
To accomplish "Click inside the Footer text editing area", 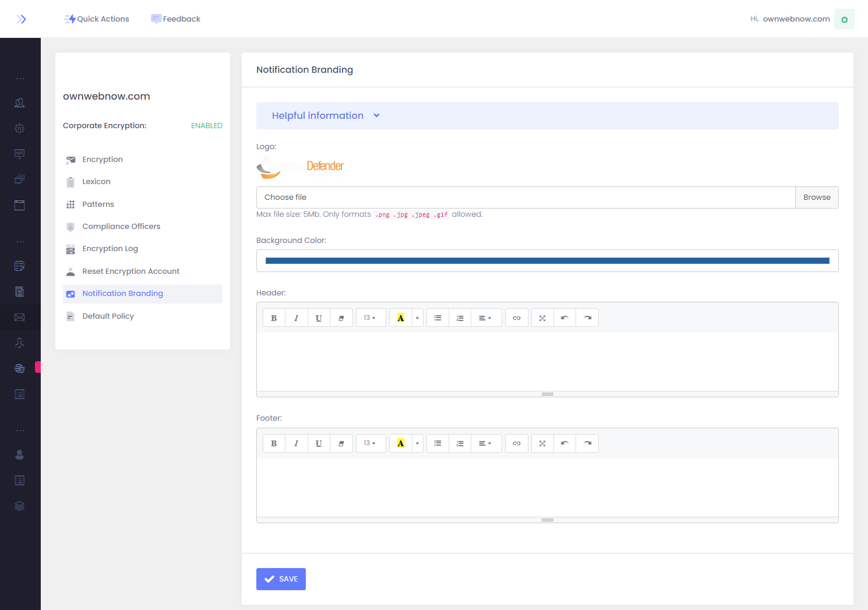I will tap(547, 487).
